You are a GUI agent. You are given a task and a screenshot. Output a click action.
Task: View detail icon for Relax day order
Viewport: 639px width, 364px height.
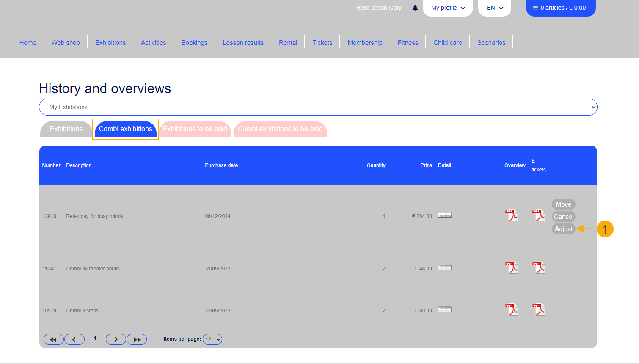coord(444,215)
